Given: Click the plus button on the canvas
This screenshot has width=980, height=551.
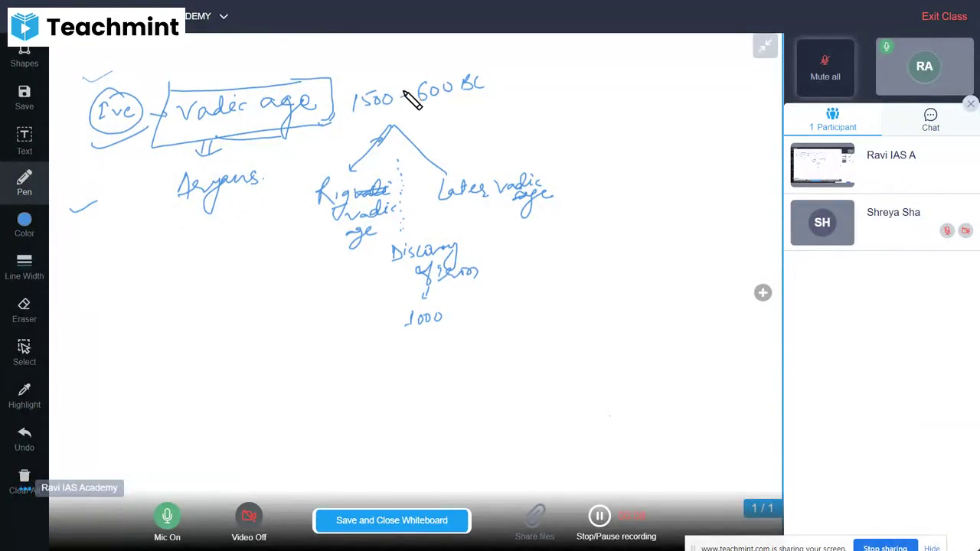Looking at the screenshot, I should [763, 292].
